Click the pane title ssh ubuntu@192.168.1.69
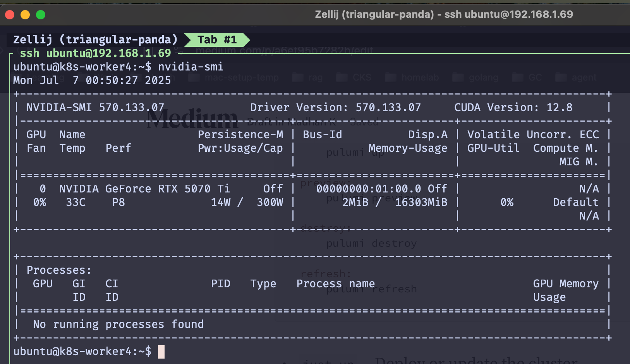 (x=95, y=53)
